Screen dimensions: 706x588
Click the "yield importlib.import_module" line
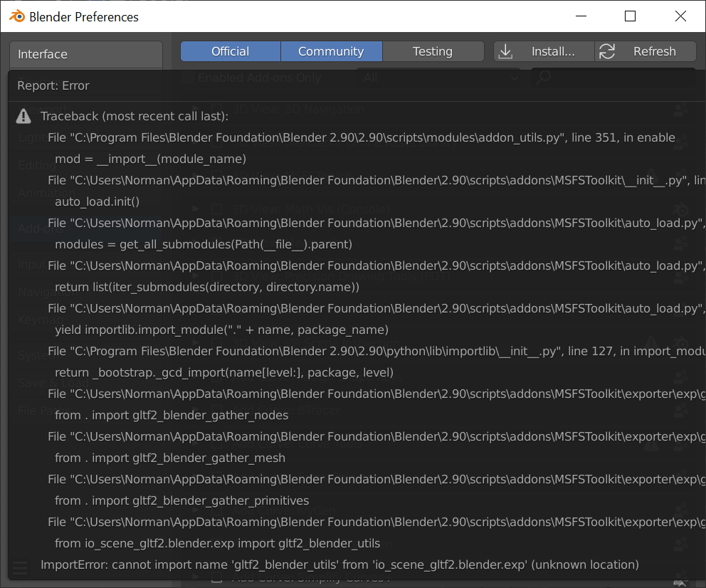221,330
